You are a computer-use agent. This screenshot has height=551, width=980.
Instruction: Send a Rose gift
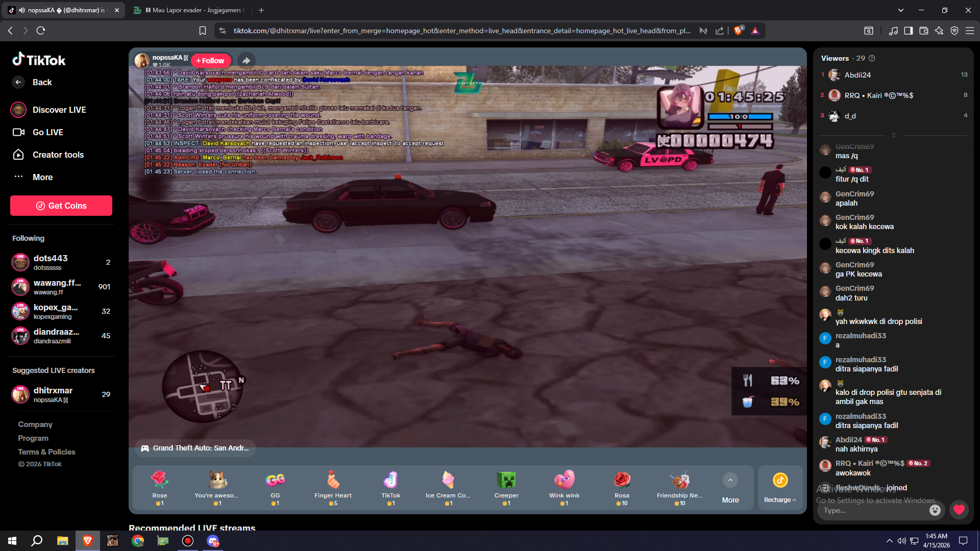(160, 488)
